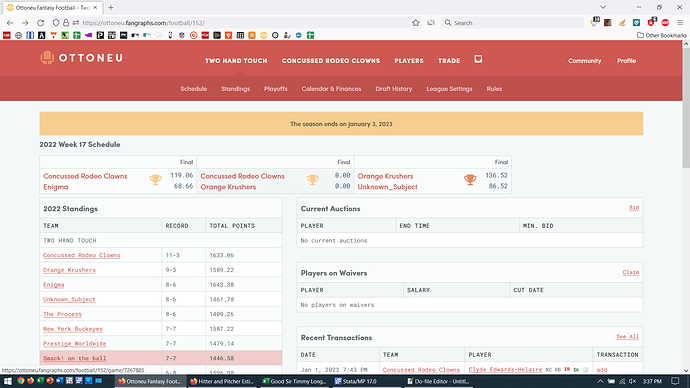
Task: Bookmark this page with the star icon
Action: 416,23
